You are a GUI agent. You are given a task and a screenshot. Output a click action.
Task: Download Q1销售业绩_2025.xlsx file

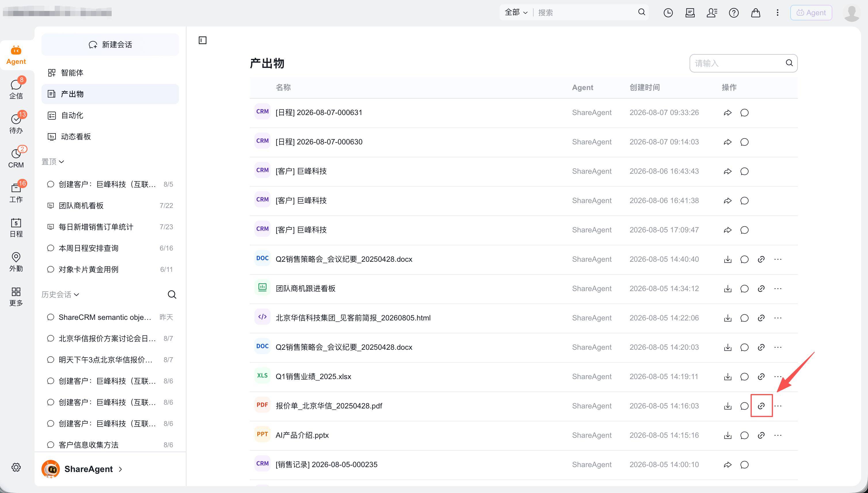click(727, 377)
